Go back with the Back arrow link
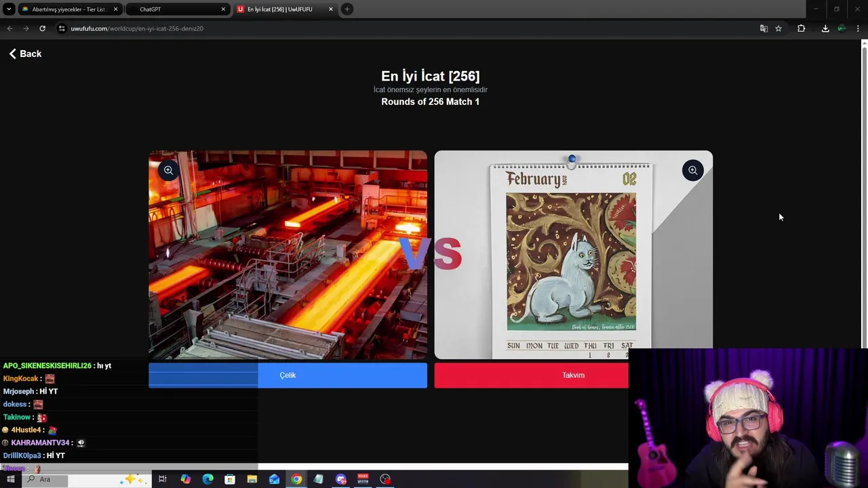Screen dimensions: 868x488 [25, 54]
